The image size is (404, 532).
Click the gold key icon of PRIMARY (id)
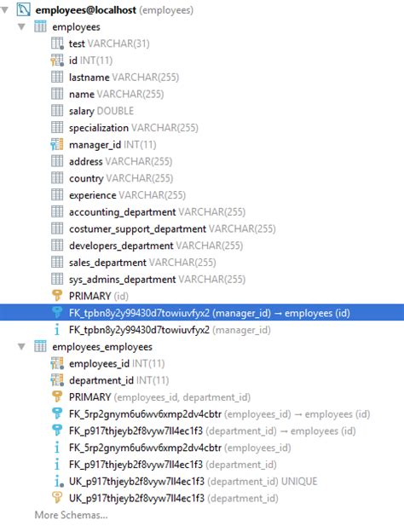pos(57,296)
